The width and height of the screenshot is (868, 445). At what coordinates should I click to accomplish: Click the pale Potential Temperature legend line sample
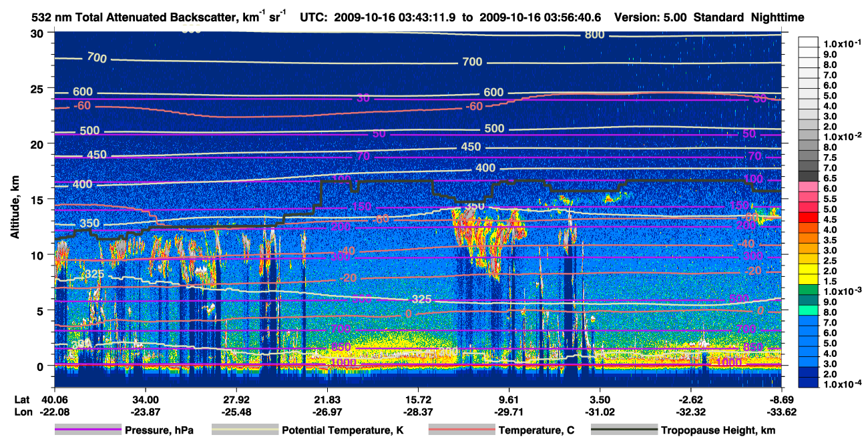point(244,430)
